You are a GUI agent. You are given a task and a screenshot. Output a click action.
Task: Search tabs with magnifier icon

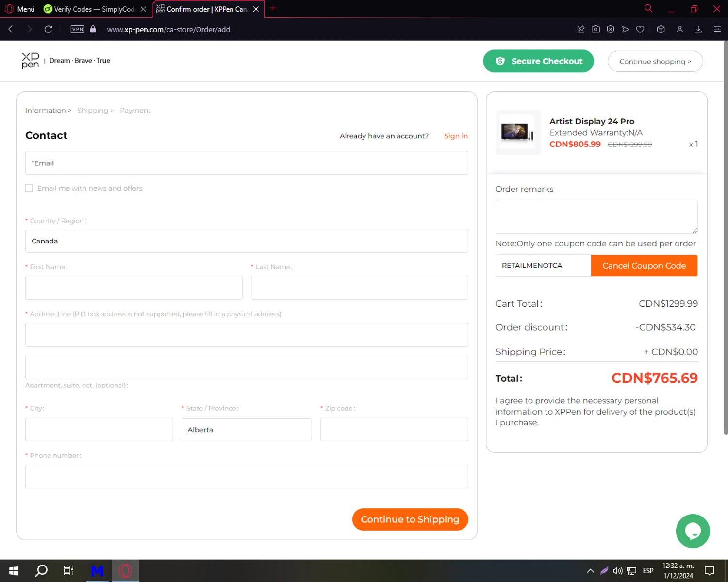[x=648, y=8]
